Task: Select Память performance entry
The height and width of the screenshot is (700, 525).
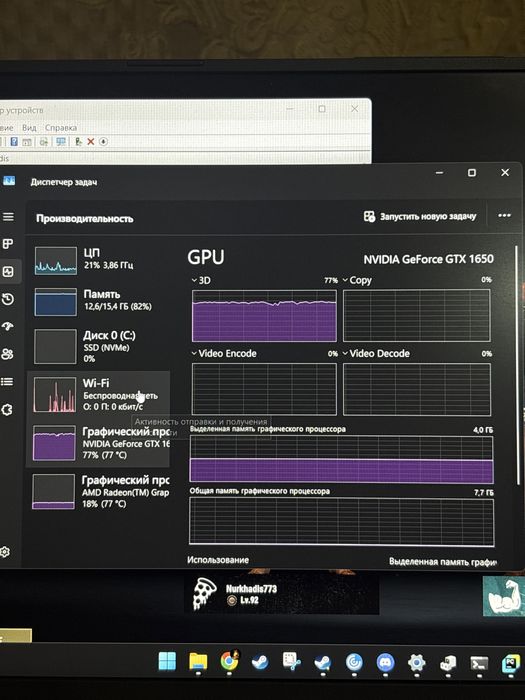Action: (100, 301)
